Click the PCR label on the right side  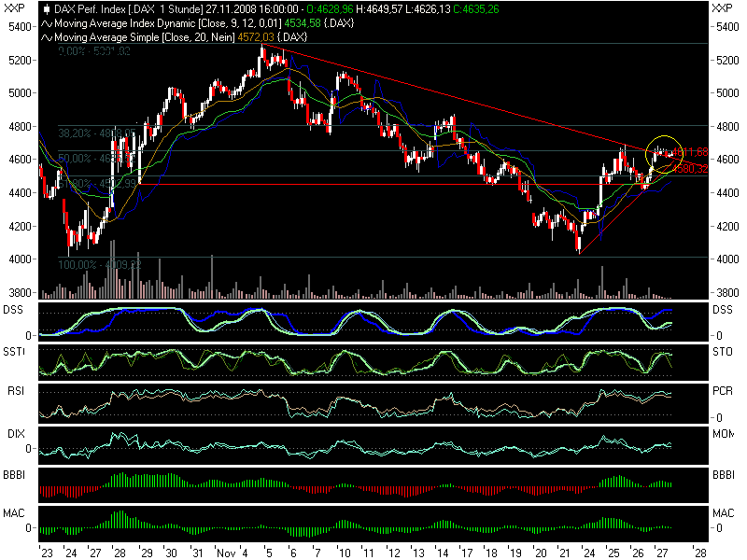coord(723,390)
